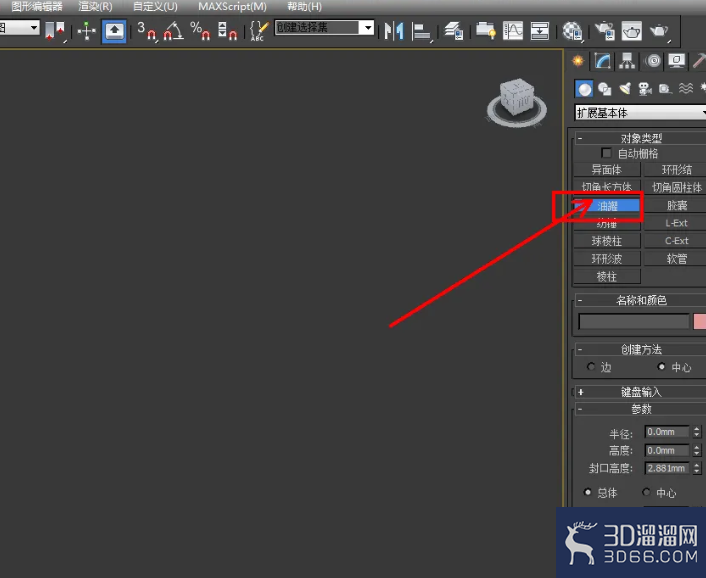Select the Shapes category icon

604,89
